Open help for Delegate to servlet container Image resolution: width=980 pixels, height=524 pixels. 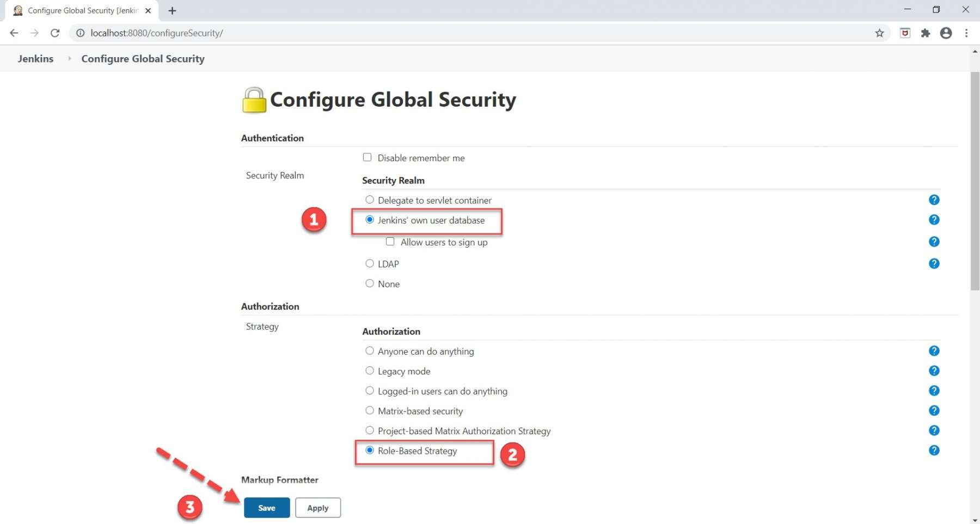(934, 200)
